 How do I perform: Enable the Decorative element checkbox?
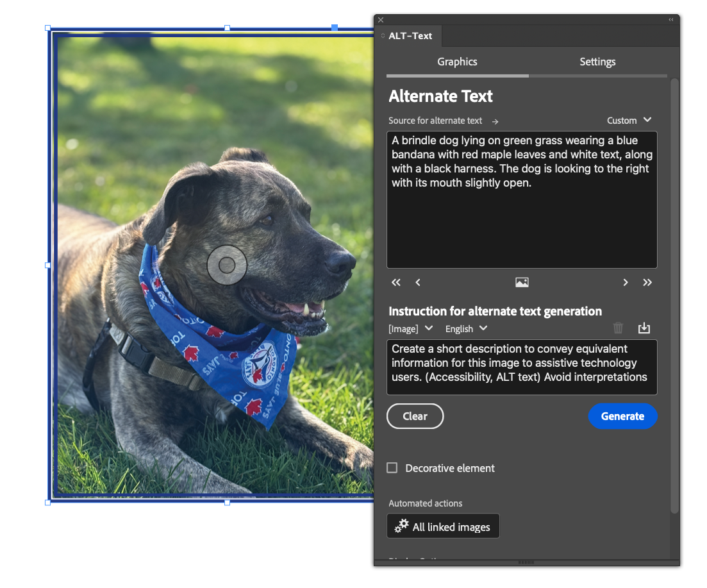[x=392, y=468]
